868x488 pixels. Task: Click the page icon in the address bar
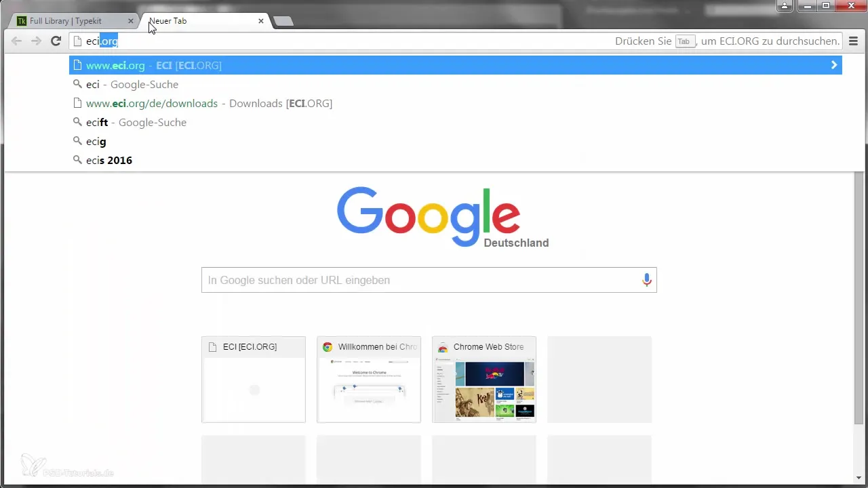[x=78, y=41]
